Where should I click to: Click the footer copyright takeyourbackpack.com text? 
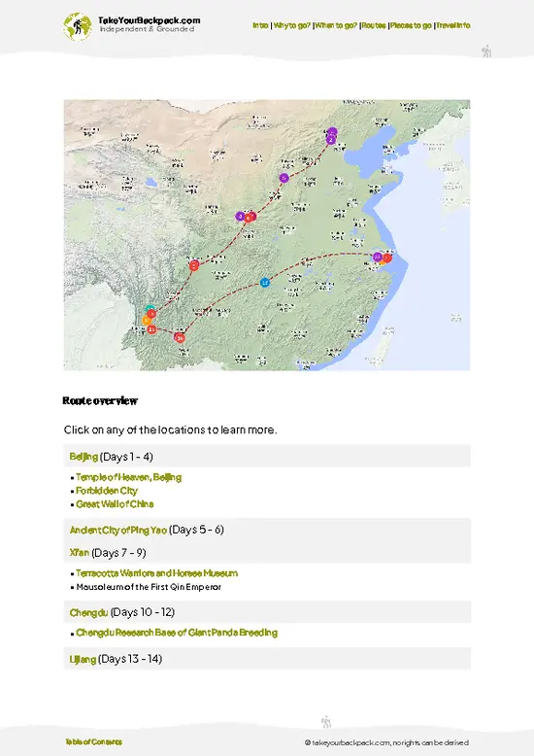click(x=386, y=743)
